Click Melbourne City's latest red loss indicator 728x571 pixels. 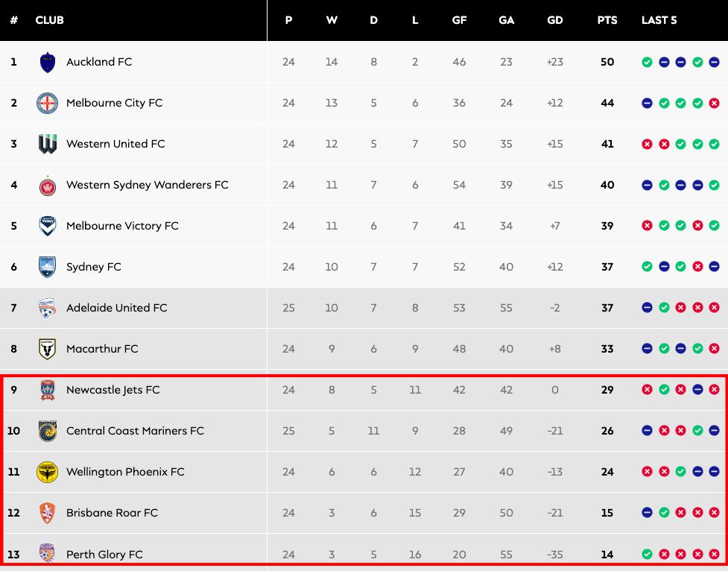tap(714, 103)
